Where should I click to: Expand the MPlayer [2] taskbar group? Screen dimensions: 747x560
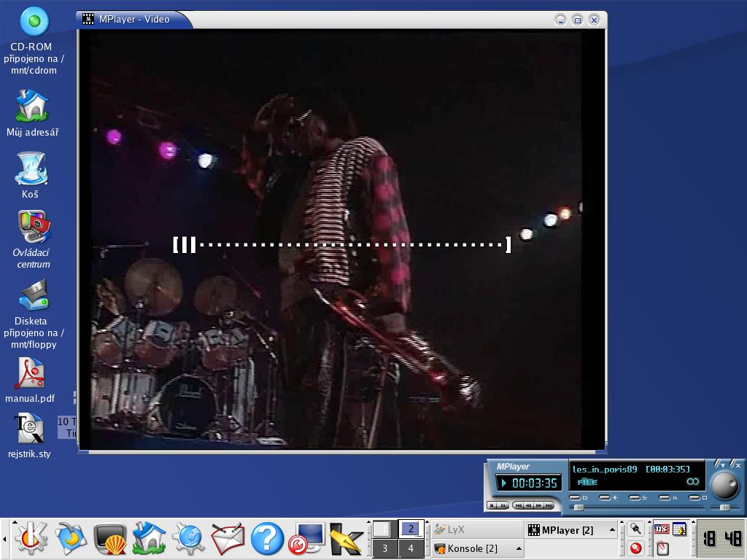pos(611,530)
